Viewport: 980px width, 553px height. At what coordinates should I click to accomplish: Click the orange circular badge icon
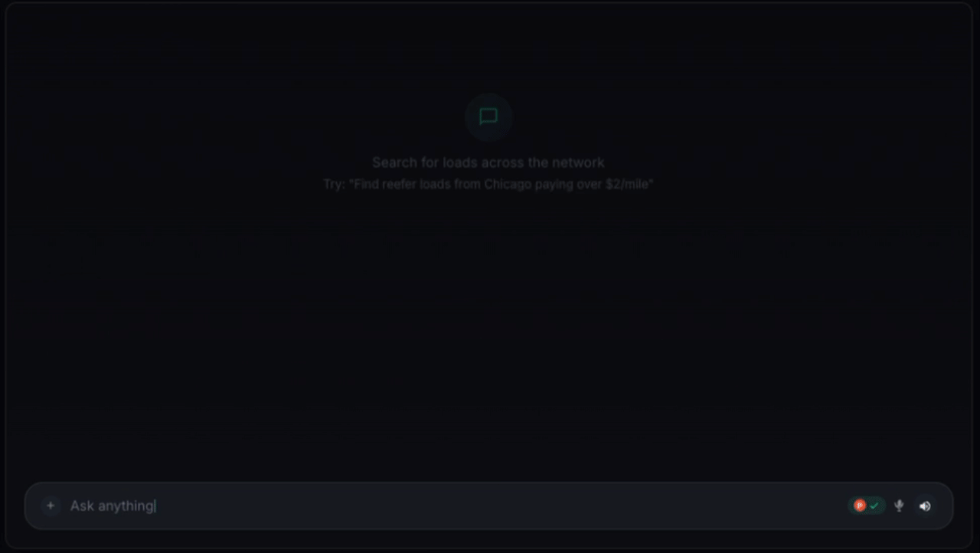(860, 506)
